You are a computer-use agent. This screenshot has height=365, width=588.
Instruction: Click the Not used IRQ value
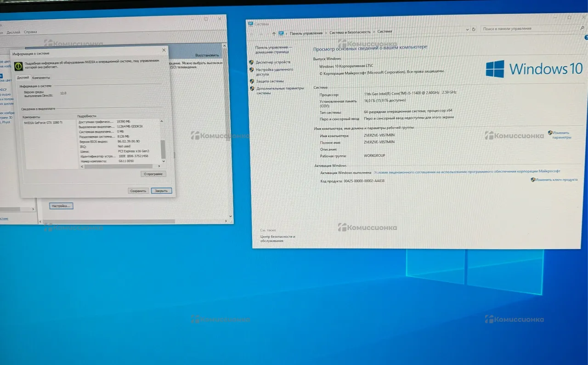point(124,146)
